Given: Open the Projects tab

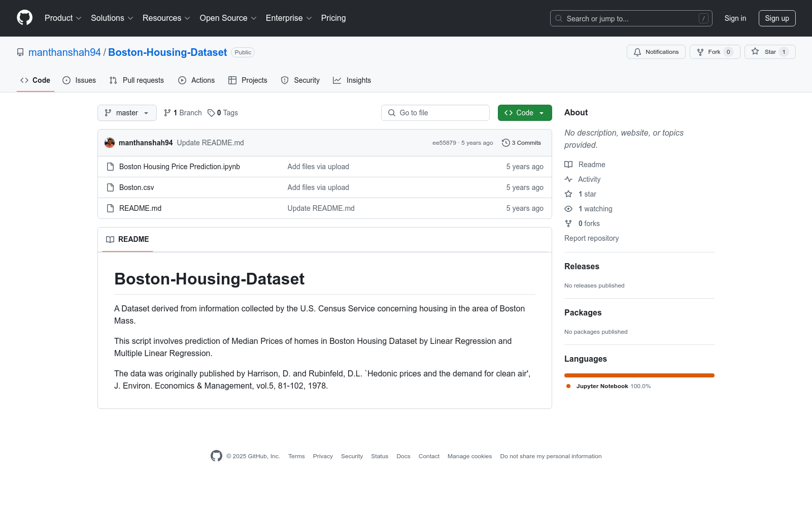Looking at the screenshot, I should pyautogui.click(x=248, y=80).
